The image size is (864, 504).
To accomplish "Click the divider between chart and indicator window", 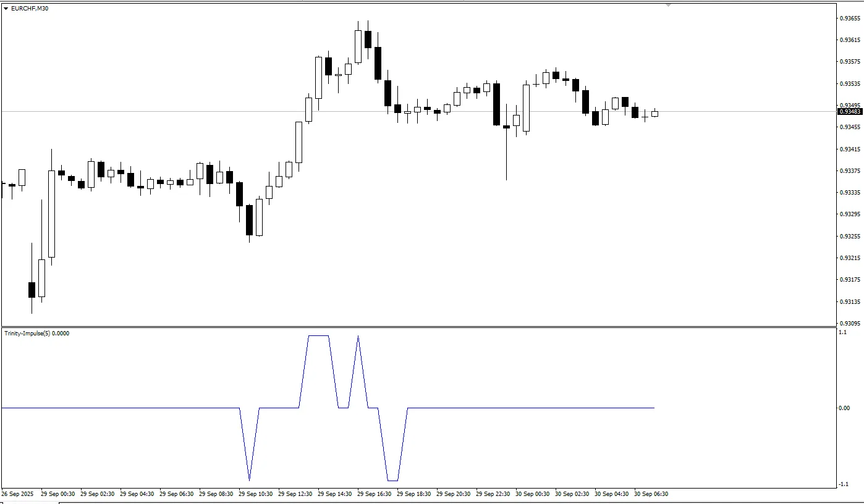I will [x=418, y=327].
